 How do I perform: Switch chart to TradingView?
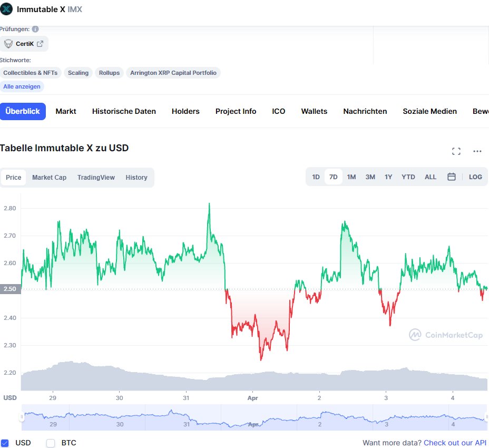coord(96,178)
